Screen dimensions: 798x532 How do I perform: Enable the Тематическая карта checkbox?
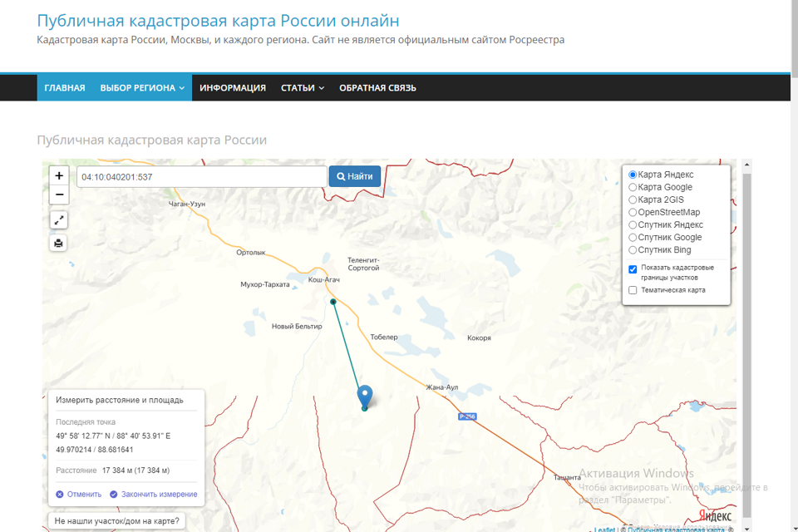(x=633, y=290)
